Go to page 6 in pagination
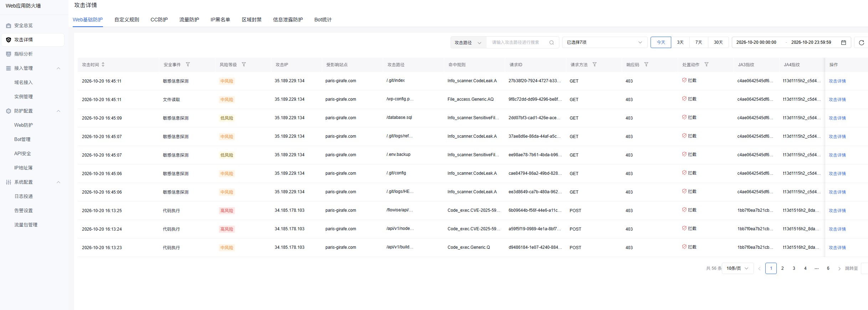The width and height of the screenshot is (868, 310). coord(828,268)
